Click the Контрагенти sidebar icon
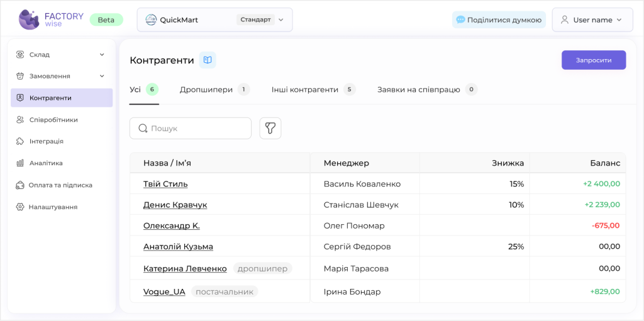The height and width of the screenshot is (321, 644). click(x=19, y=98)
